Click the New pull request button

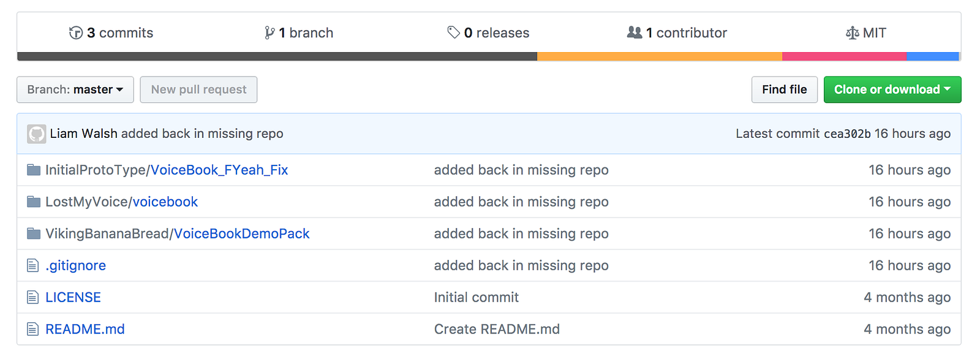[198, 89]
